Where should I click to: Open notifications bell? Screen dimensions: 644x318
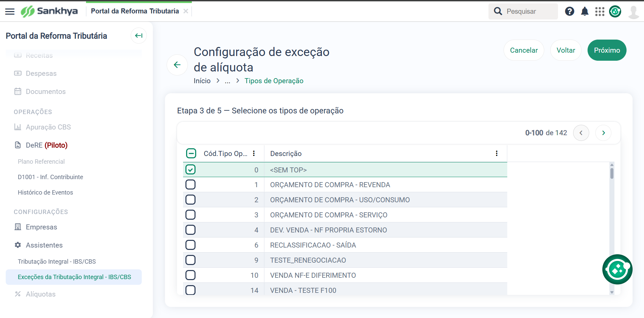click(585, 11)
